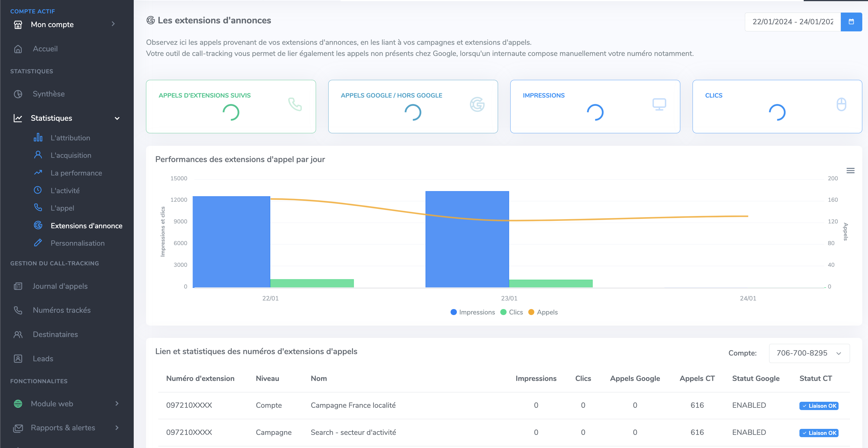Open the chart hamburger menu icon
This screenshot has width=868, height=448.
850,171
